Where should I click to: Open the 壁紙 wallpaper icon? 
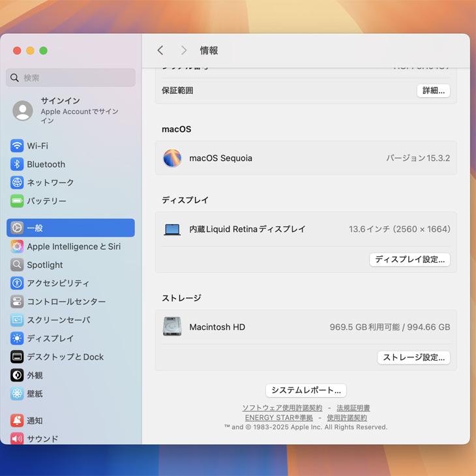pos(17,394)
